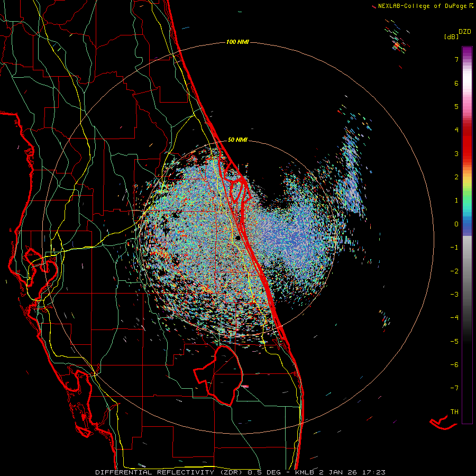Click the Lake Okeechobee red outline
The width and height of the screenshot is (476, 476).
coord(218,375)
